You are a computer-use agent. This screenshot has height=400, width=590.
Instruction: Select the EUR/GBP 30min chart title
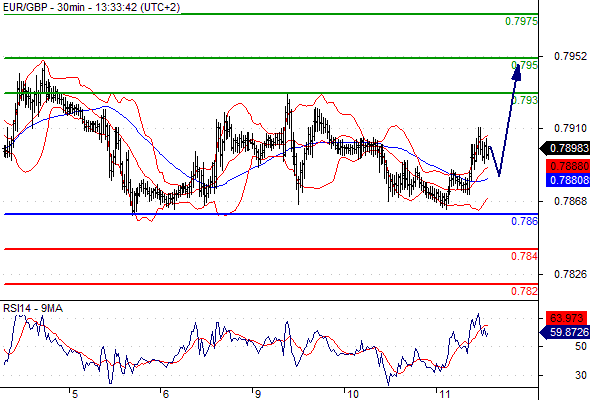[x=91, y=7]
